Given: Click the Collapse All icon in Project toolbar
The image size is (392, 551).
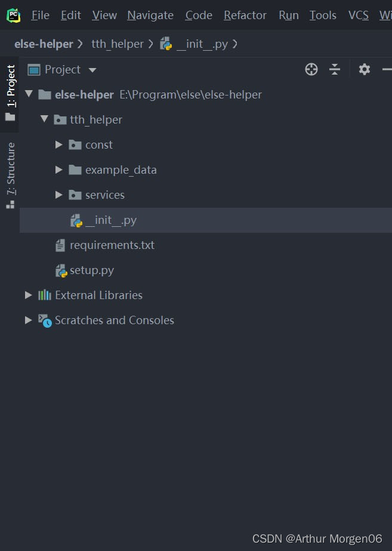Looking at the screenshot, I should 335,69.
